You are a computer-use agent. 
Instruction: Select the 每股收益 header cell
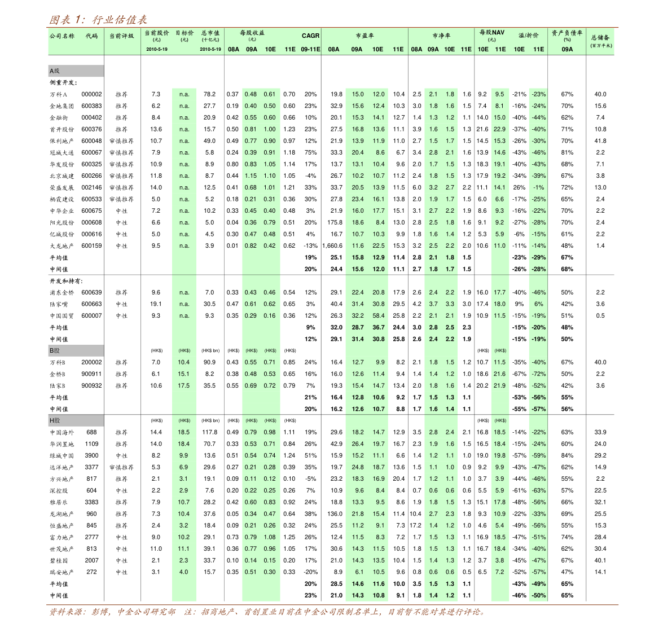click(252, 34)
